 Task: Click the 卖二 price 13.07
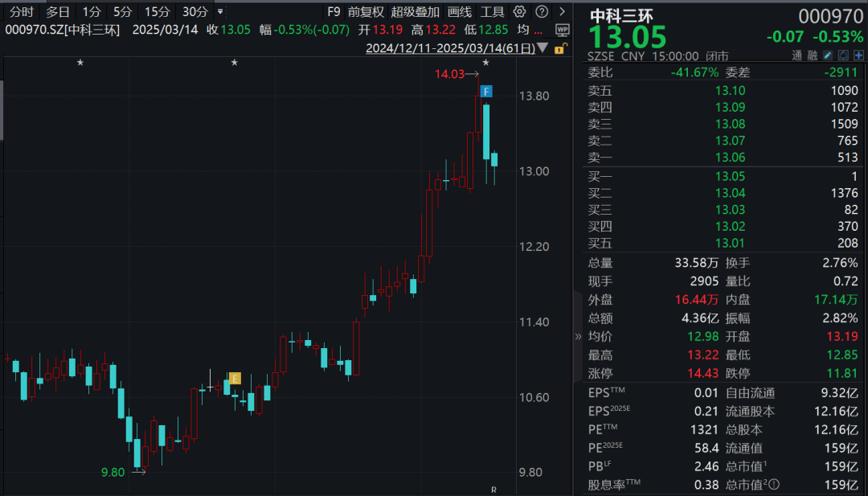[730, 141]
